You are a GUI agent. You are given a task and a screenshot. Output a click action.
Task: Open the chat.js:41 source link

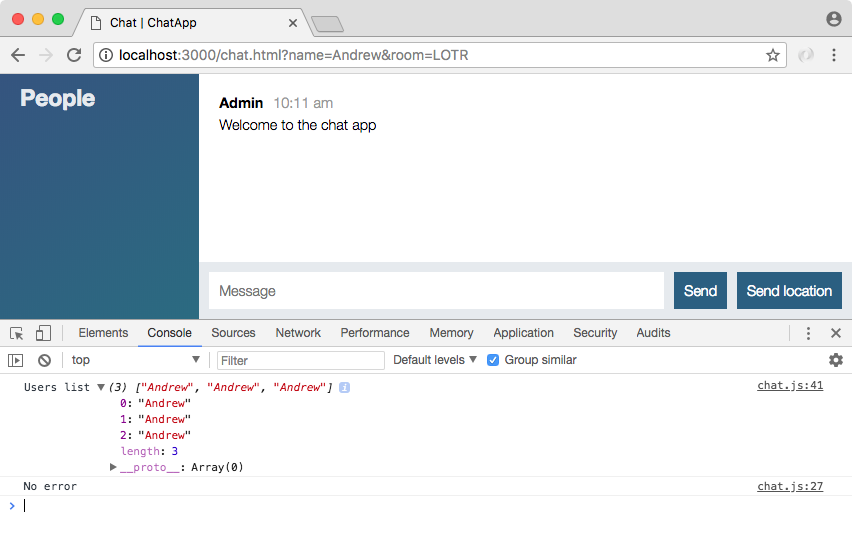click(789, 385)
